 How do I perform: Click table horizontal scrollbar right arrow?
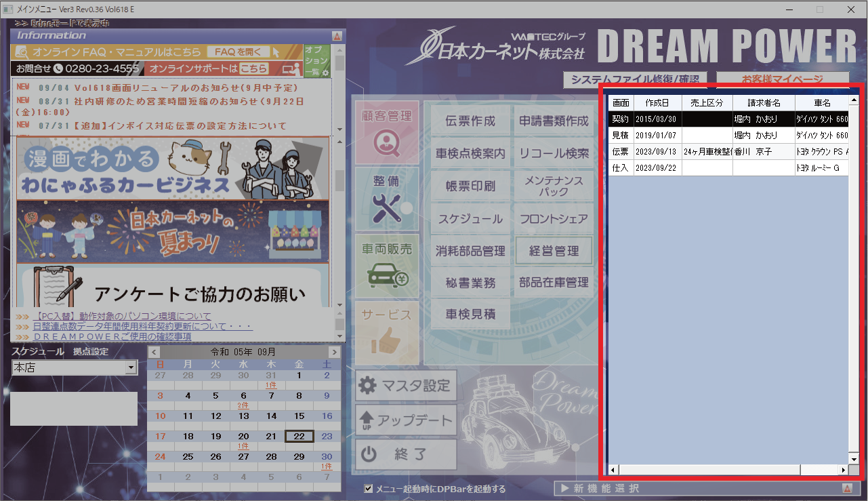click(844, 470)
